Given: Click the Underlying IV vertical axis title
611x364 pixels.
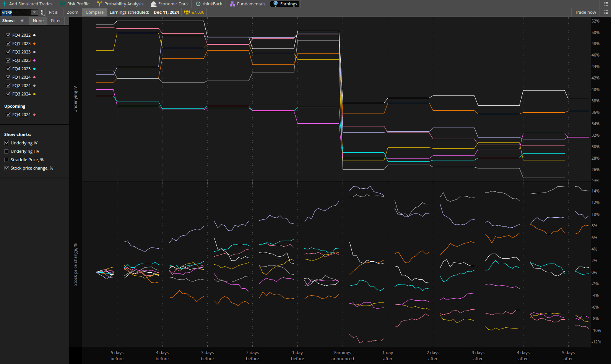Looking at the screenshot, I should coord(75,99).
